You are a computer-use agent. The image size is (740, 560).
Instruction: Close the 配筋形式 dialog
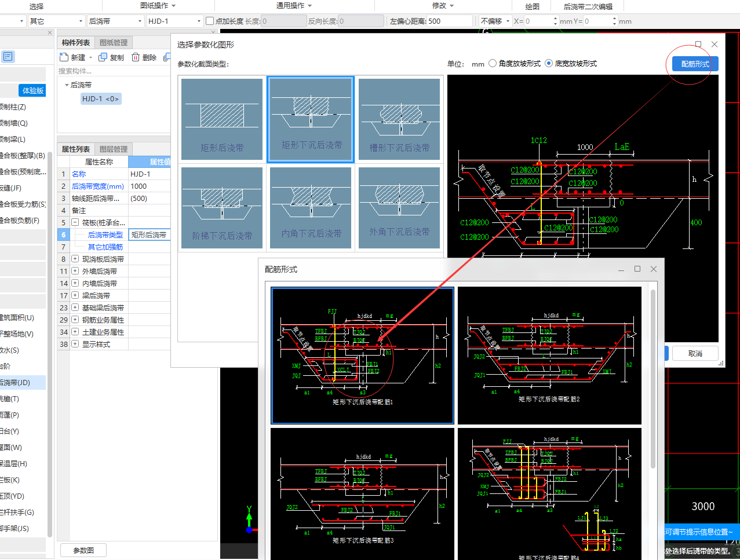click(x=654, y=269)
